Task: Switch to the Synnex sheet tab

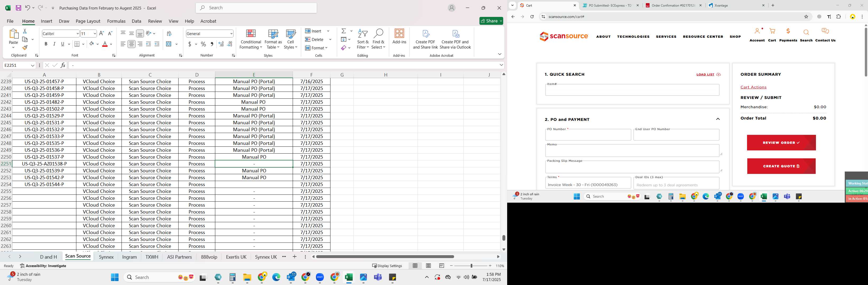Action: click(106, 257)
